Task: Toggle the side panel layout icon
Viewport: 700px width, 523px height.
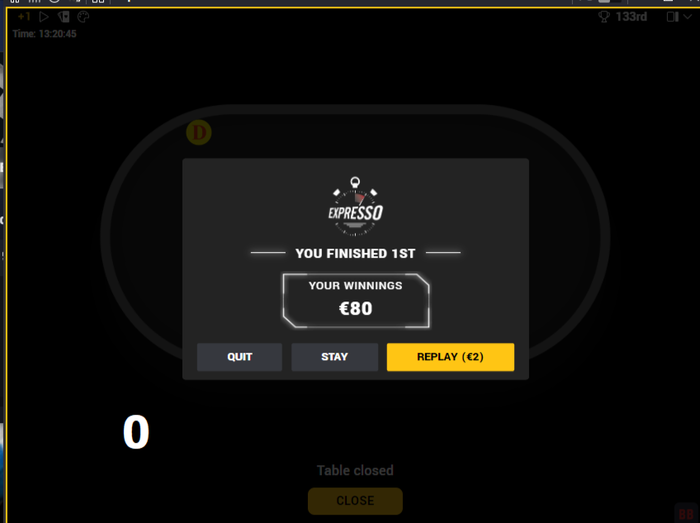Action: (672, 17)
